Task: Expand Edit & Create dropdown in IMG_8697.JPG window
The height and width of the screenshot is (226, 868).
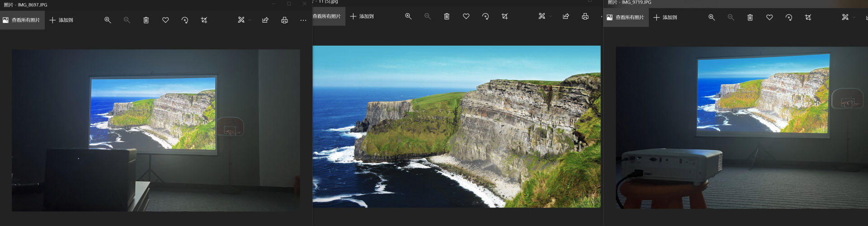Action: 244,20
